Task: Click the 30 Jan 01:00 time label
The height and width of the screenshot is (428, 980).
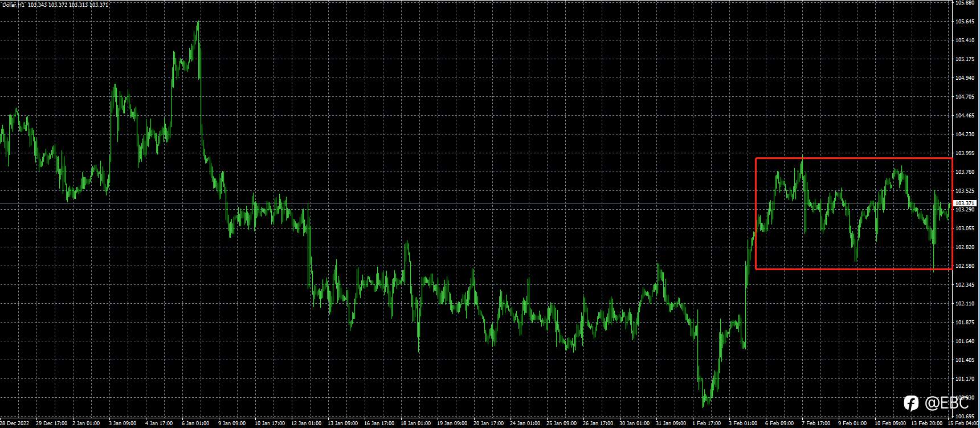Action: [634, 423]
